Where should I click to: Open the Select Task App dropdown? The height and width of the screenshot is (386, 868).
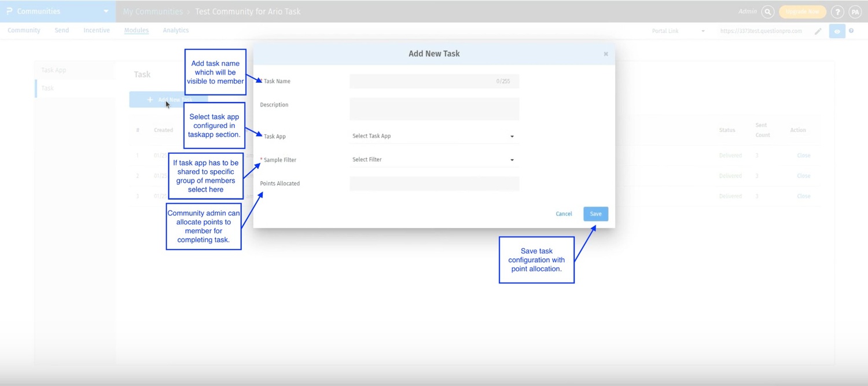pyautogui.click(x=434, y=136)
